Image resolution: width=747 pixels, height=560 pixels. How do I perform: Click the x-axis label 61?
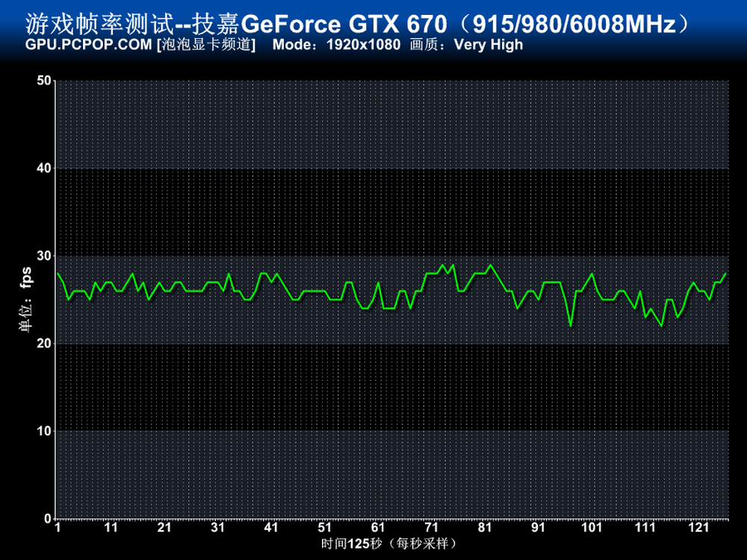coord(378,528)
